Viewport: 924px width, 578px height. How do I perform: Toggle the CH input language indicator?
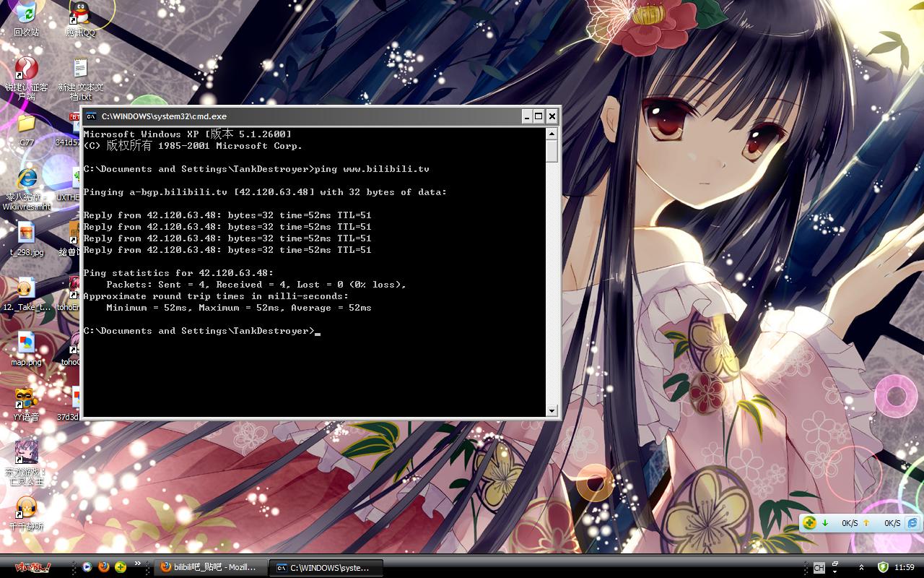[x=819, y=568]
